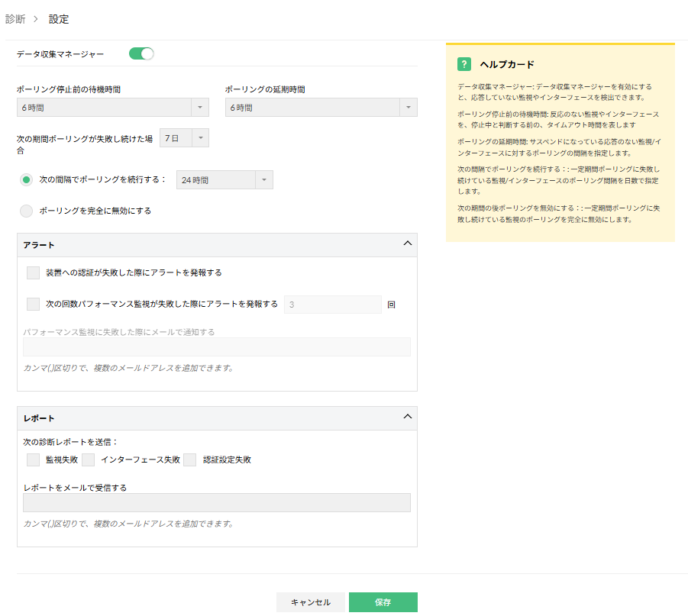The height and width of the screenshot is (616, 688).
Task: Check the 認証設定失敗 report checkbox
Action: click(189, 460)
